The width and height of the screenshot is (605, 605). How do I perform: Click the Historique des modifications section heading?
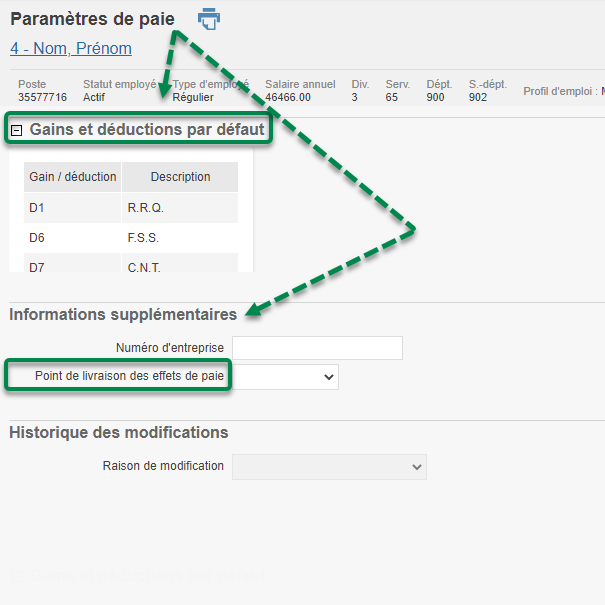click(x=118, y=432)
